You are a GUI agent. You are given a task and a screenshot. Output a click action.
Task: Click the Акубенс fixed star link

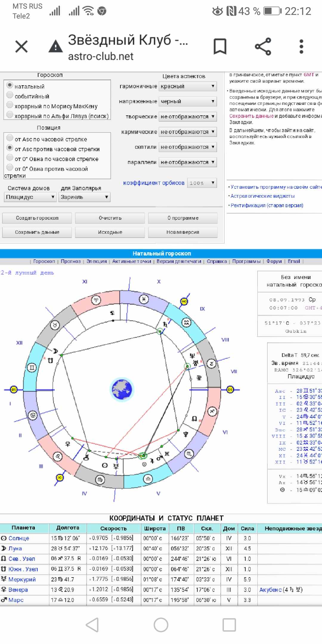[x=270, y=590]
